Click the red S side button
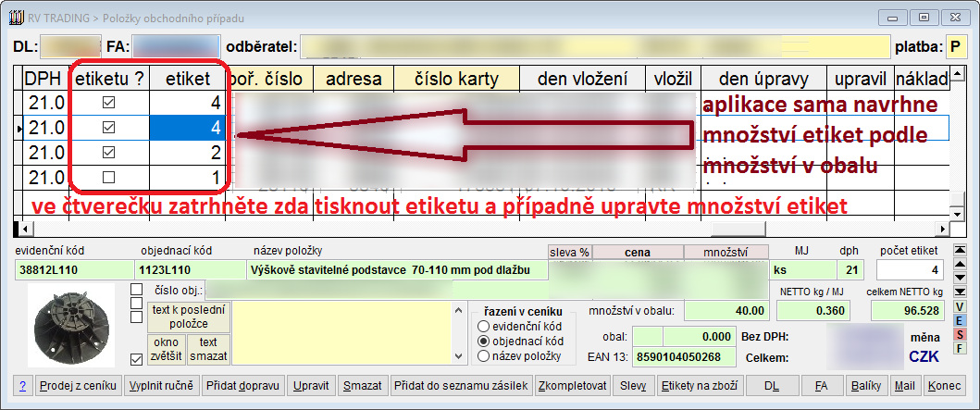The image size is (980, 410). point(961,334)
